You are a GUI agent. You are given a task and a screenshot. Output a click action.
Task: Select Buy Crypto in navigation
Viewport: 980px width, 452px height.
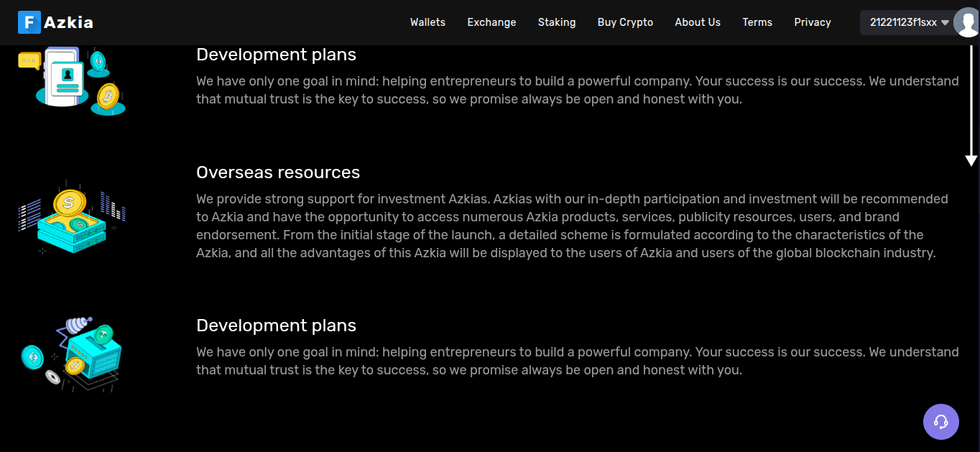tap(625, 22)
